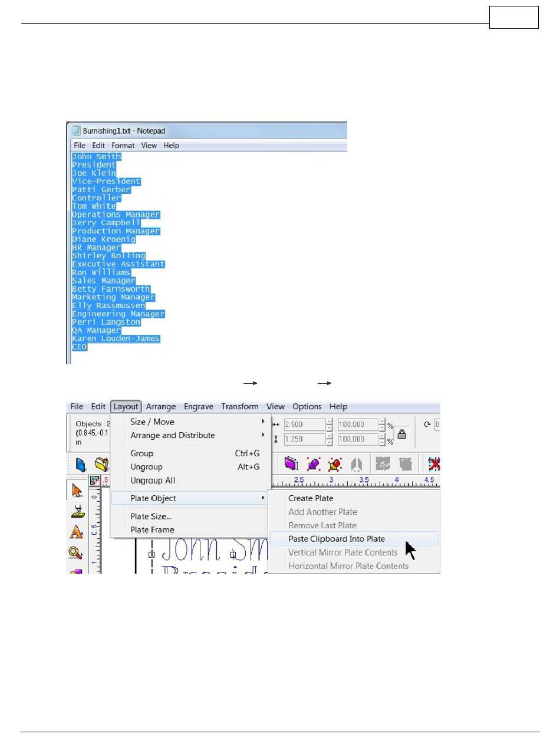Click the red dotted-box node edit icon
This screenshot has width=560, height=747.
335,464
